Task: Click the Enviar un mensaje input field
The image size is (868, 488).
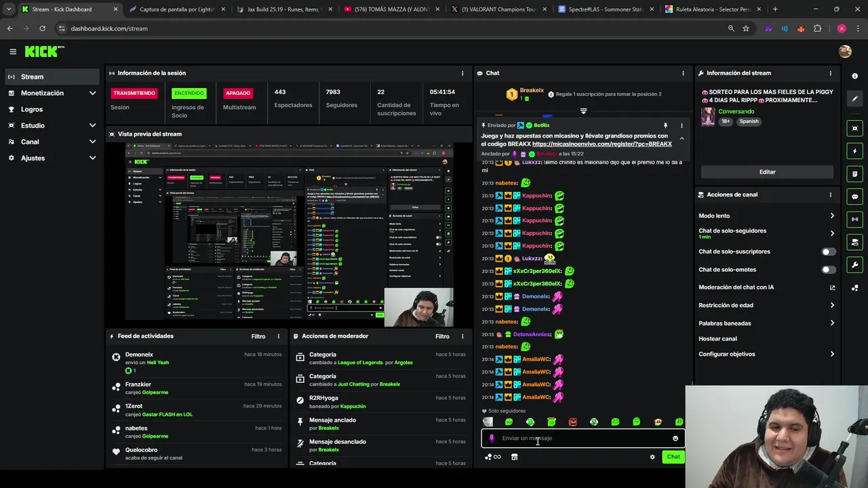Action: [583, 439]
